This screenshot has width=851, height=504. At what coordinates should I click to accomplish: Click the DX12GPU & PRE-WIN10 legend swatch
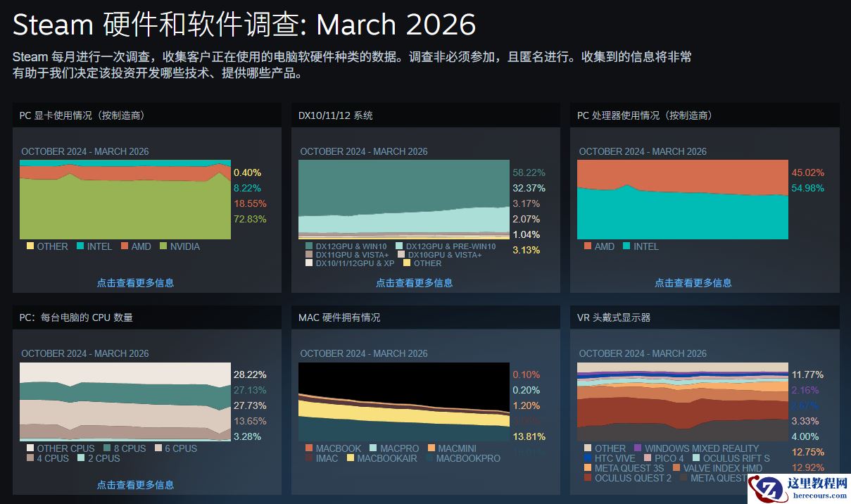[398, 246]
